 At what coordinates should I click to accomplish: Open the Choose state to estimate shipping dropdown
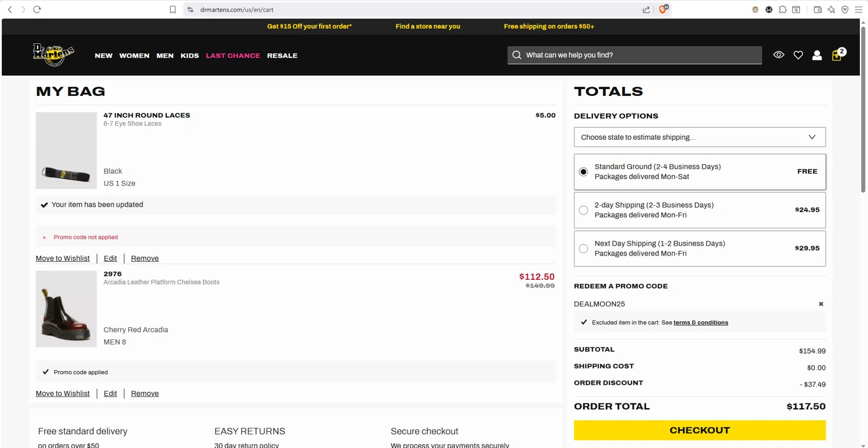pyautogui.click(x=700, y=137)
